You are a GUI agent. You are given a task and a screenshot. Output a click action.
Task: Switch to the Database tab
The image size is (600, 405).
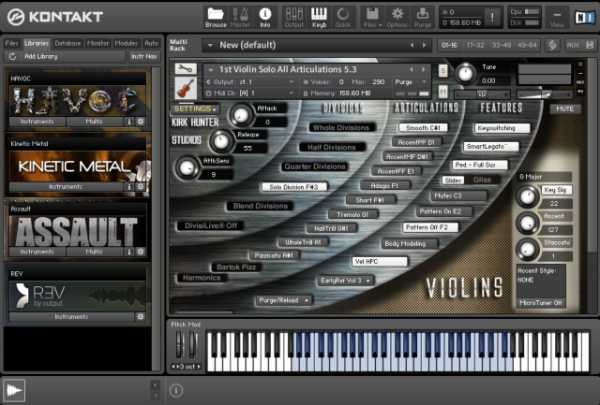68,43
